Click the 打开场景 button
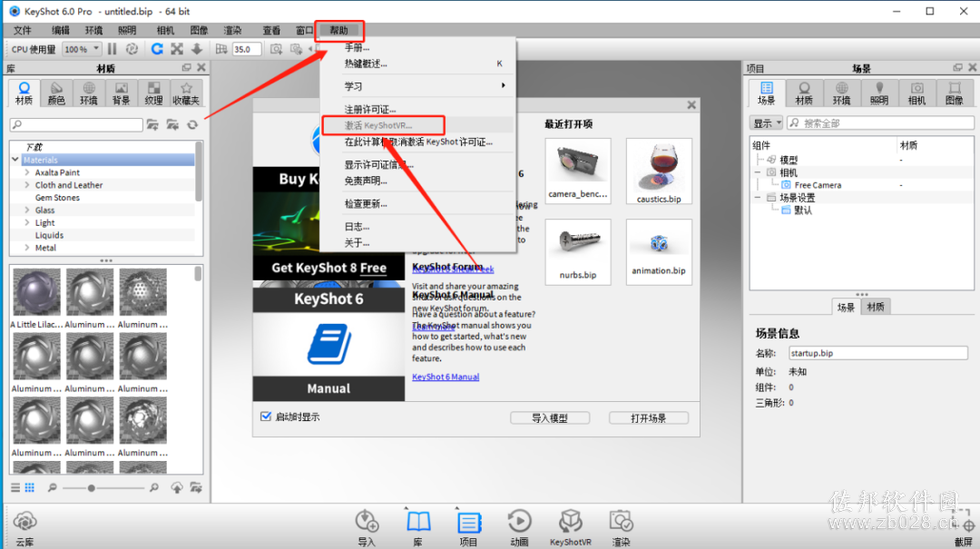This screenshot has height=549, width=980. click(649, 417)
